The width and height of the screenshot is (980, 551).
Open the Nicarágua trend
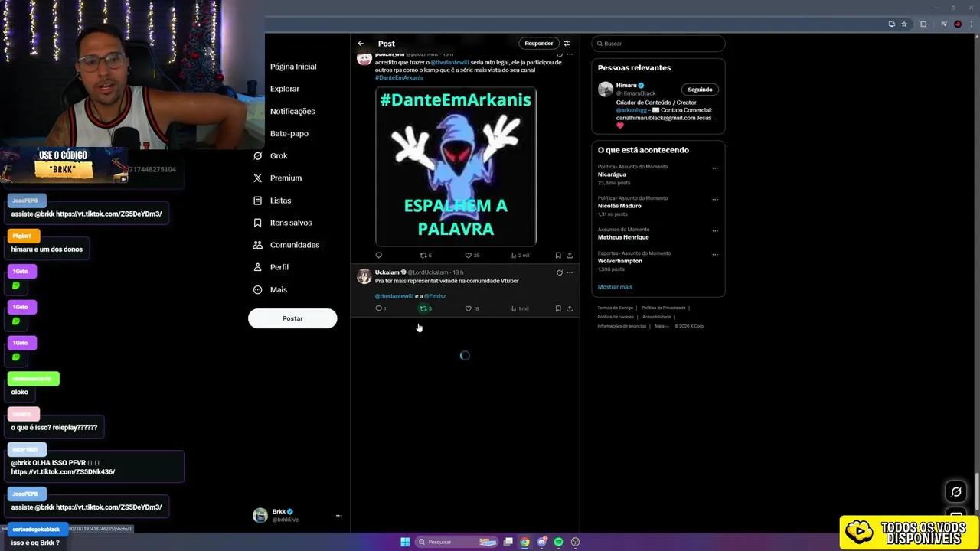pyautogui.click(x=612, y=174)
